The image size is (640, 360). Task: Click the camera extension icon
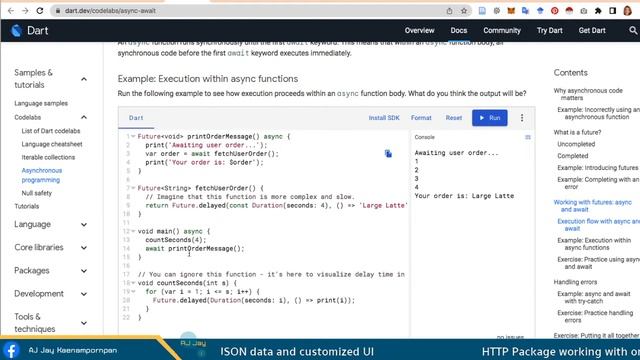tap(584, 11)
